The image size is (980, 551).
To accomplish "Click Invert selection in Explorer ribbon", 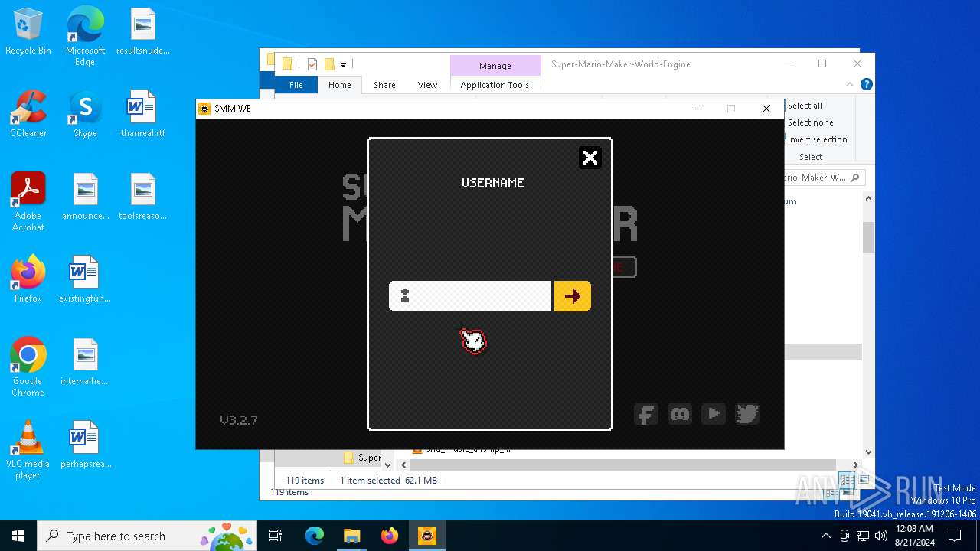I will (817, 139).
